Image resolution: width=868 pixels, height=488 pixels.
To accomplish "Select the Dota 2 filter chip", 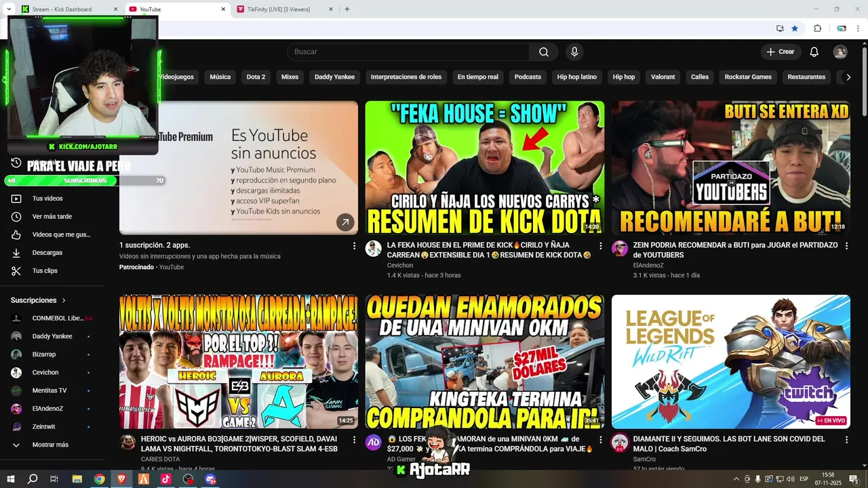I will (x=256, y=77).
